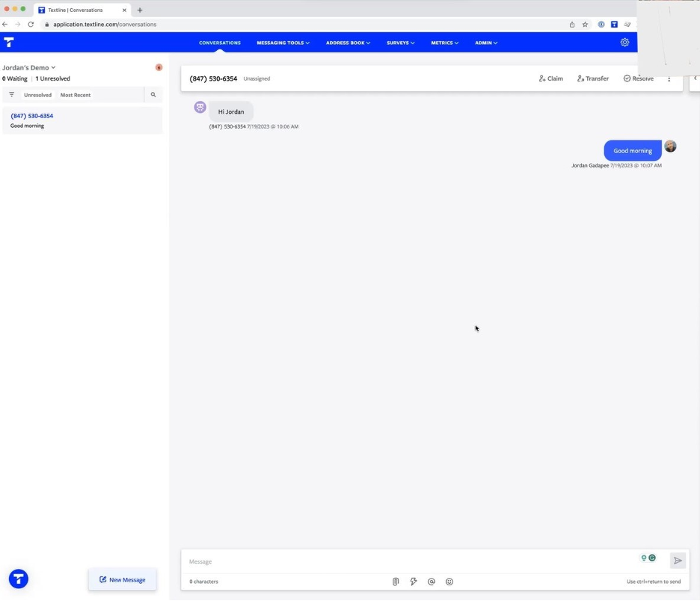Open the round Textline help launcher
This screenshot has width=700, height=601.
click(x=18, y=579)
